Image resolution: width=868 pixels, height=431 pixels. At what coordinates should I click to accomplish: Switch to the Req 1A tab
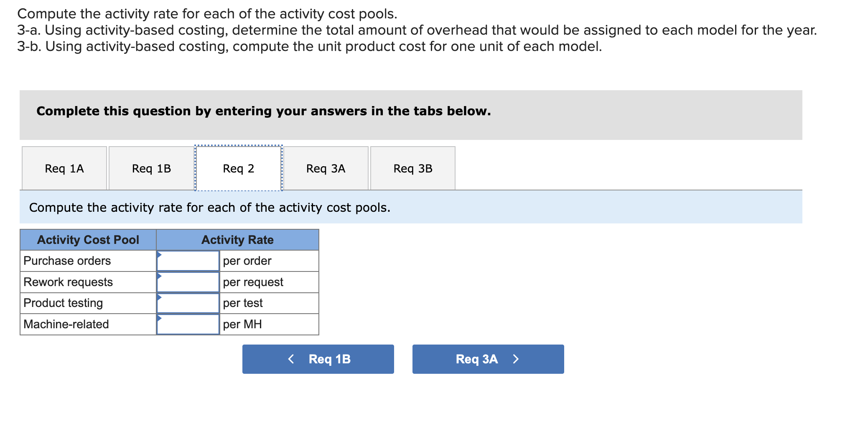coord(64,168)
